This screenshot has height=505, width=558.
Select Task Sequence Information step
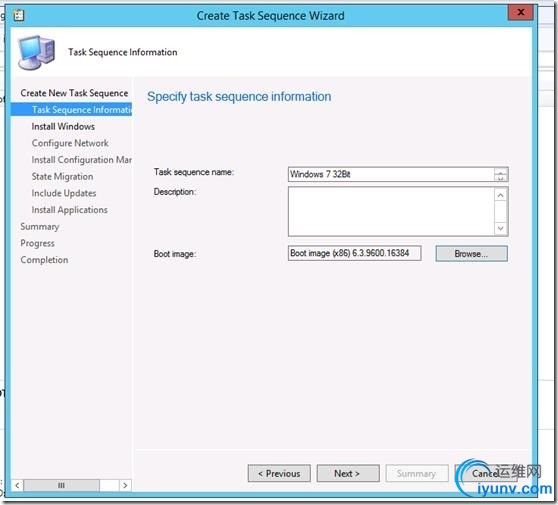pyautogui.click(x=71, y=110)
